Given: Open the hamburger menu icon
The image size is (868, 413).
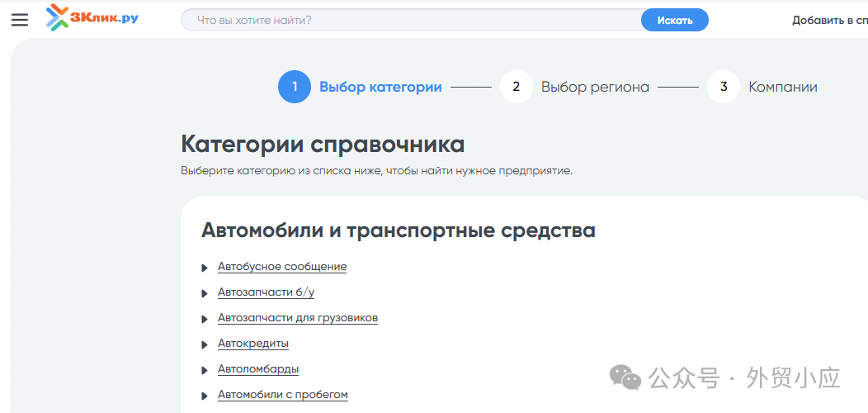Looking at the screenshot, I should (20, 20).
